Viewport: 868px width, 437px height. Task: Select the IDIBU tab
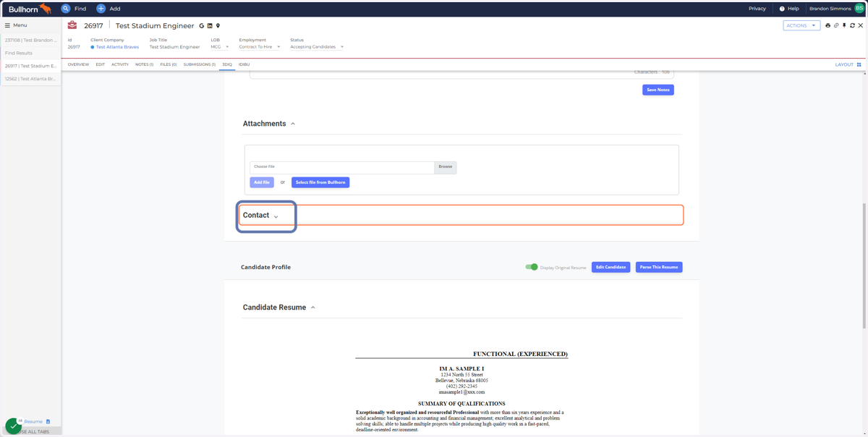244,64
